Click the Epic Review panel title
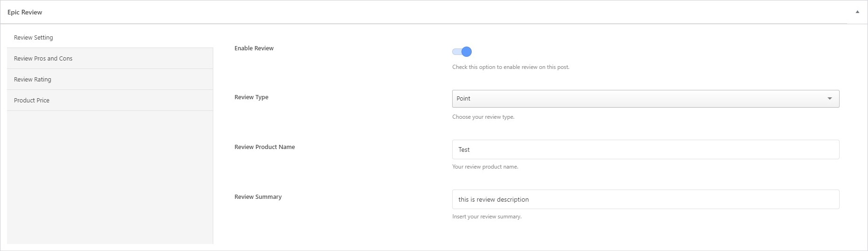The height and width of the screenshot is (251, 868). click(25, 12)
